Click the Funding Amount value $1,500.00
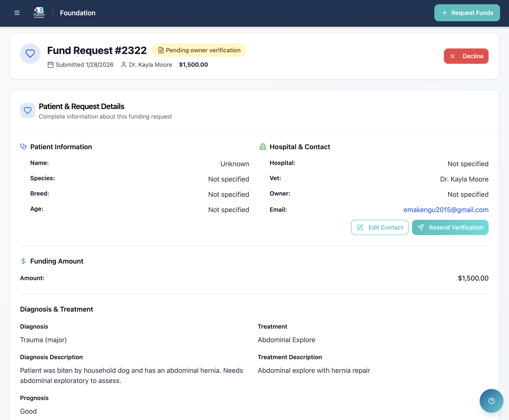This screenshot has width=509, height=420. [x=473, y=278]
